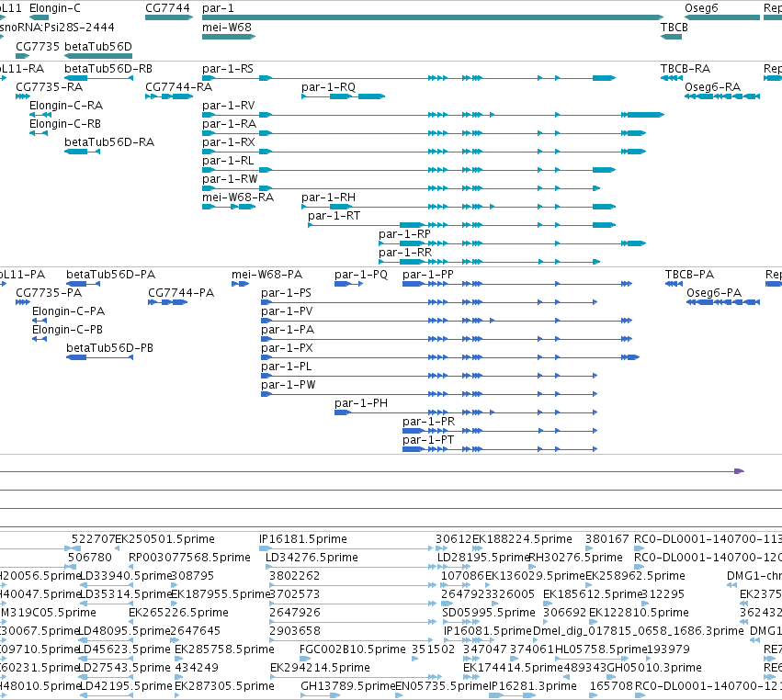This screenshot has width=782, height=700.
Task: Click the par-1-PW protein label
Action: pos(288,385)
